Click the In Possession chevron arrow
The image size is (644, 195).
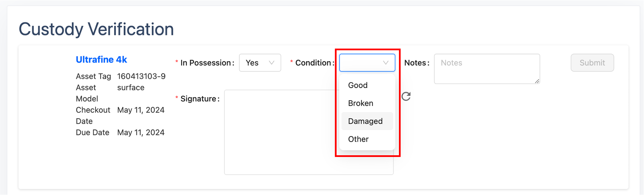click(271, 63)
